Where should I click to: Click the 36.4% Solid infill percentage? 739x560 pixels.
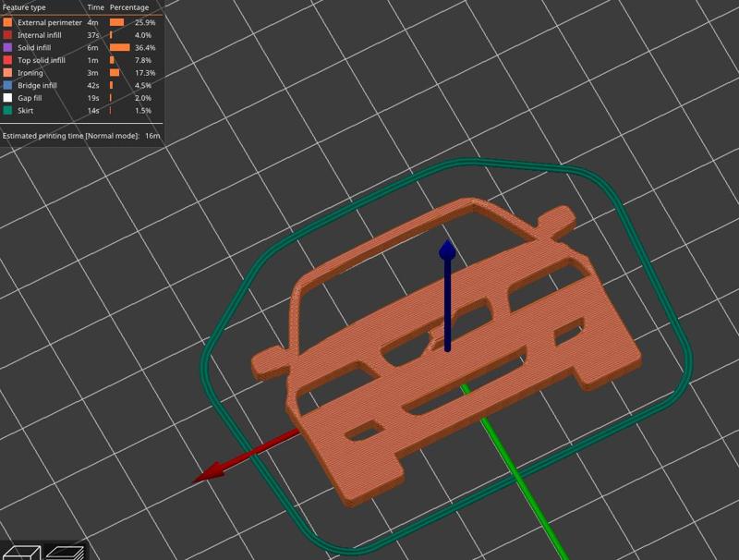click(x=145, y=48)
